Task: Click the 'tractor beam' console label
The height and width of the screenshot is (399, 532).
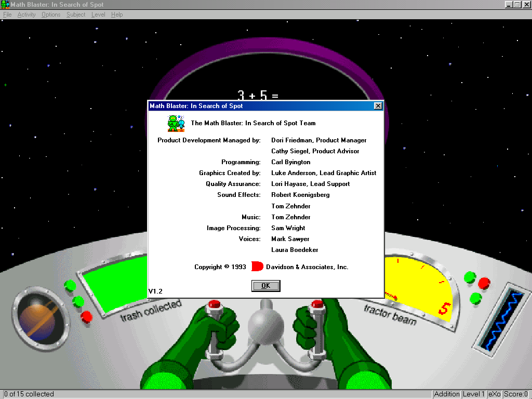Action: tap(390, 315)
